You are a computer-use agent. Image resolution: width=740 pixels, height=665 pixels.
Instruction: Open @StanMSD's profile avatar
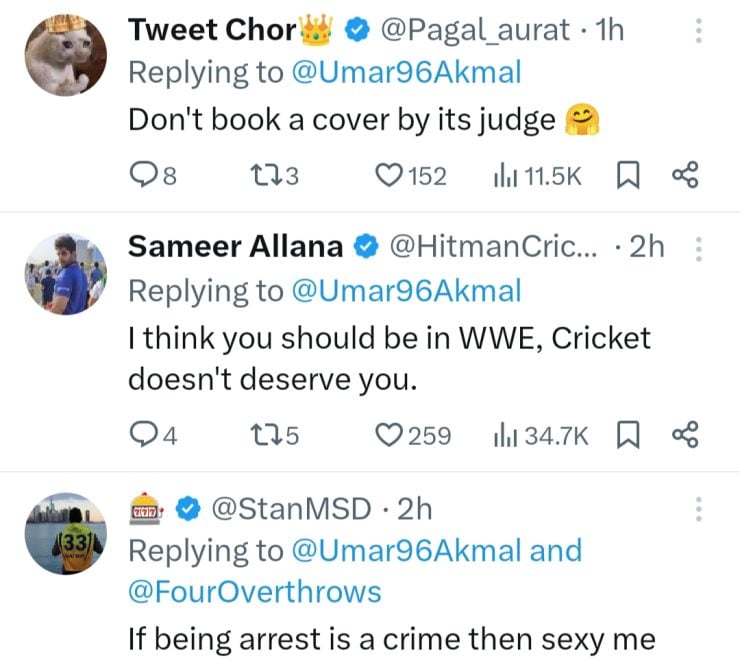click(x=65, y=535)
